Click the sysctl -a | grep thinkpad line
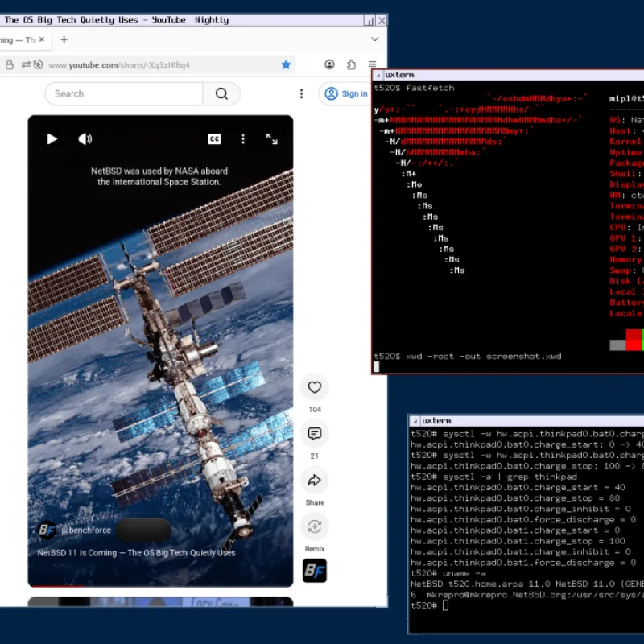Screen dimensions: 644x644 (510, 477)
